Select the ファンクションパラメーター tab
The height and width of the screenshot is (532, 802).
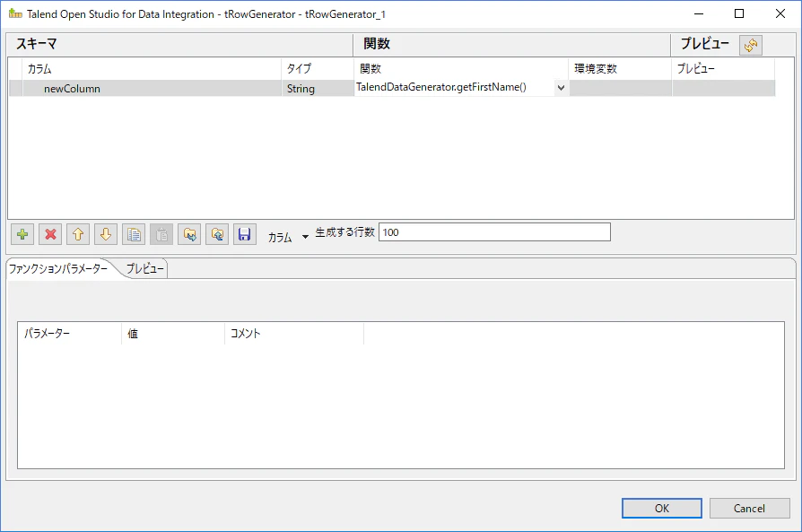(58, 268)
